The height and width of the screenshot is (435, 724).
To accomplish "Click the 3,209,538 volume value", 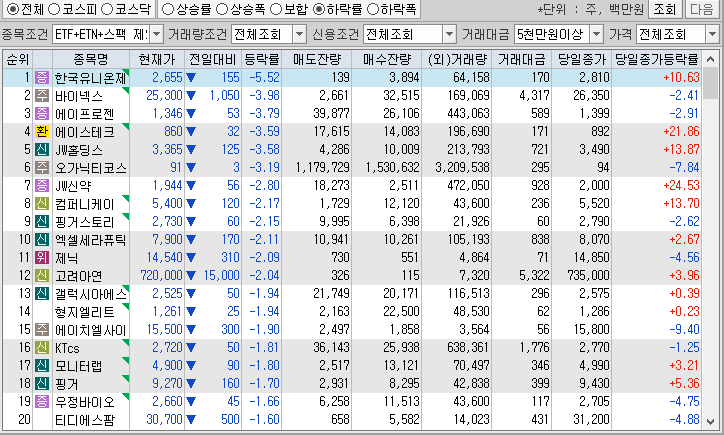I will (x=462, y=168).
